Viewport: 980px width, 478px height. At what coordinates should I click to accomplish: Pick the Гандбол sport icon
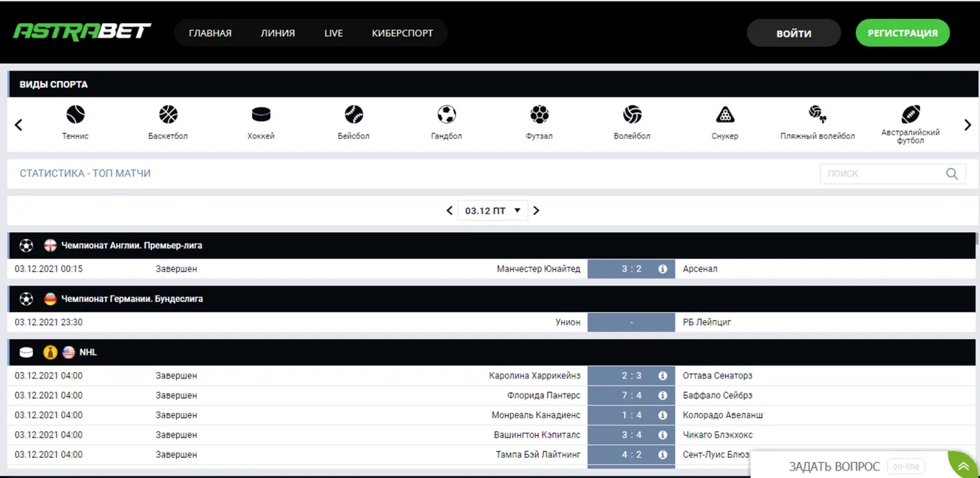tap(447, 115)
